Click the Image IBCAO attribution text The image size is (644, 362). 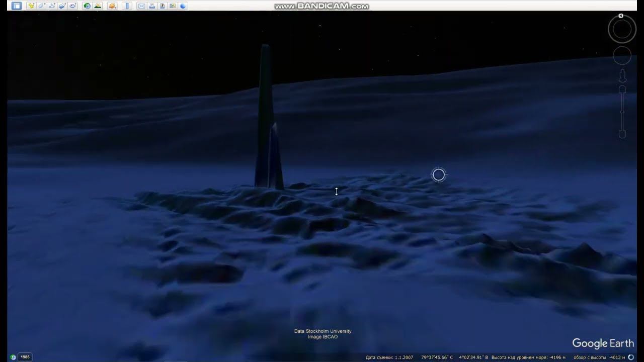(x=323, y=337)
